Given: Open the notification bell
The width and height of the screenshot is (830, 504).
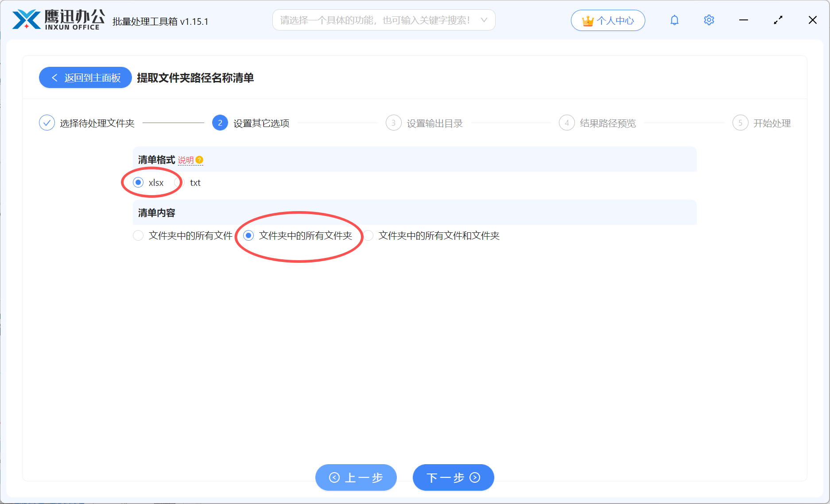Looking at the screenshot, I should (x=674, y=20).
